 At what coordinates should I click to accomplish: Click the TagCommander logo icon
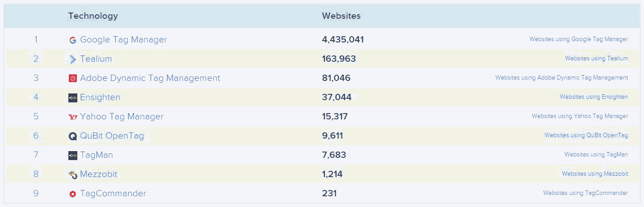click(x=73, y=194)
